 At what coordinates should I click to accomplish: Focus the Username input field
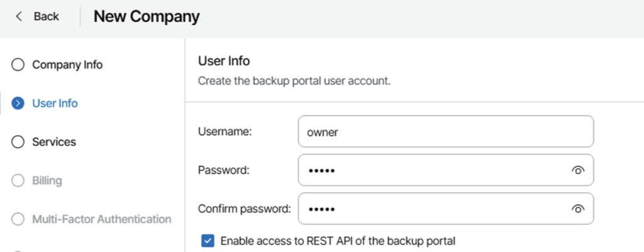click(445, 131)
